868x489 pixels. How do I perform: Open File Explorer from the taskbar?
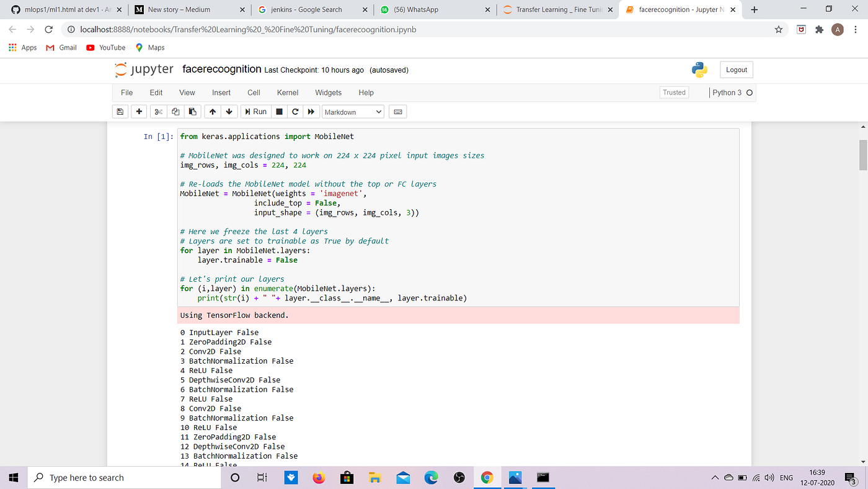pos(374,477)
